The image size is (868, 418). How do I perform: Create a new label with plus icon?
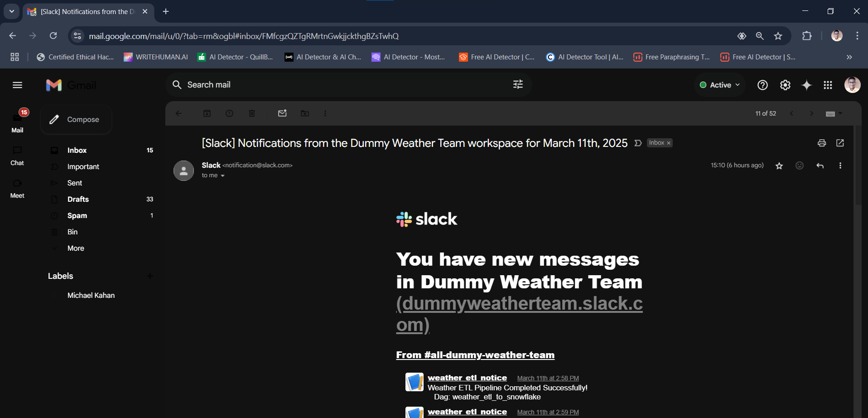coord(150,276)
